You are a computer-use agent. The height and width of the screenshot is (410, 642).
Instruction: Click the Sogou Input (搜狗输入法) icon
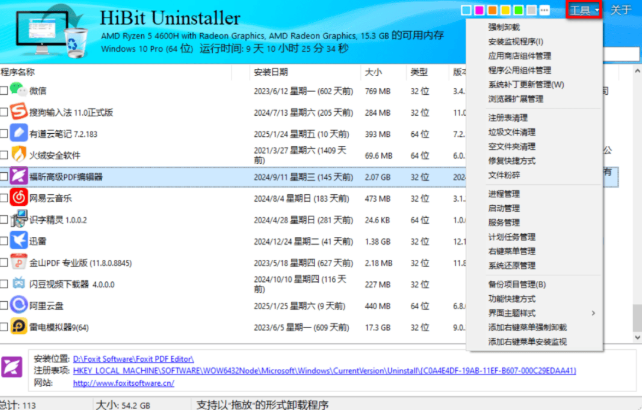click(x=19, y=112)
